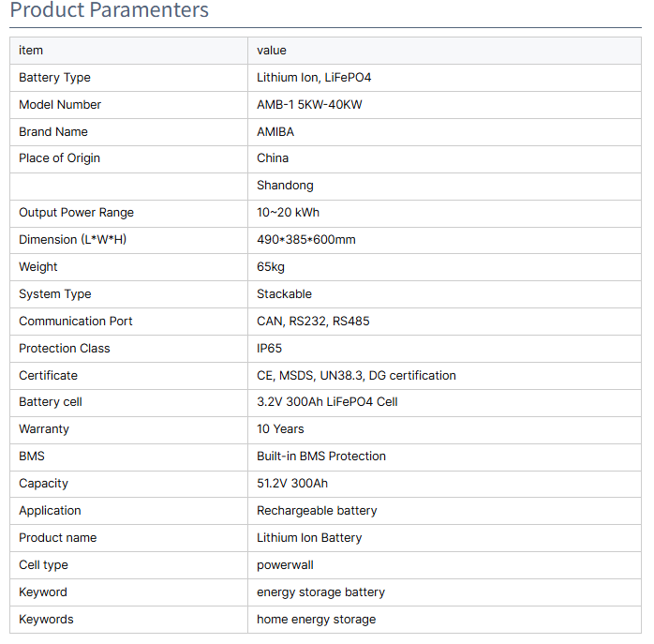Select the Rechargeable battery application value
Image resolution: width=654 pixels, height=644 pixels.
[x=317, y=511]
